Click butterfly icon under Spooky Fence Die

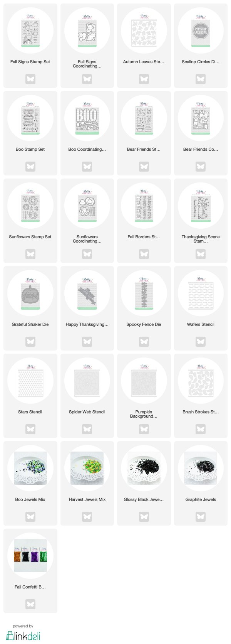click(x=144, y=342)
